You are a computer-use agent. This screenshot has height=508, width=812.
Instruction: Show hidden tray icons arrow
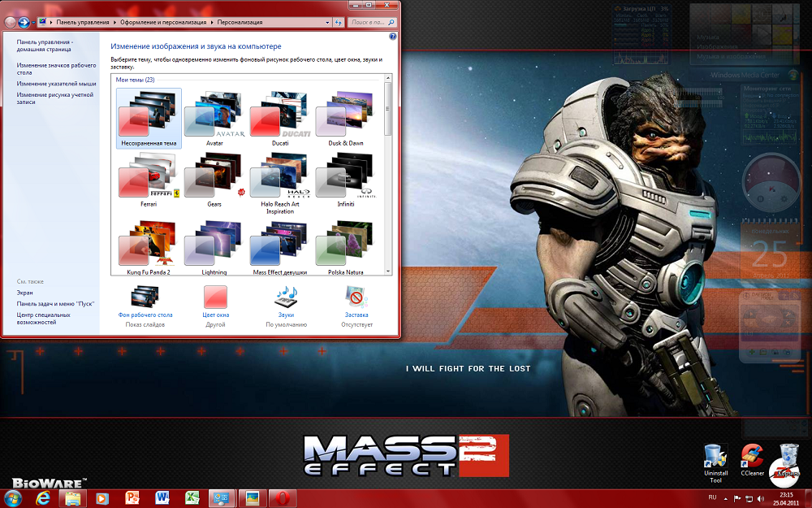click(725, 499)
